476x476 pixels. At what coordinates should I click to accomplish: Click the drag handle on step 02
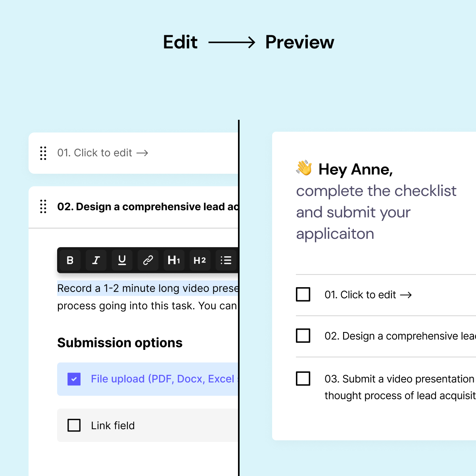(x=43, y=207)
